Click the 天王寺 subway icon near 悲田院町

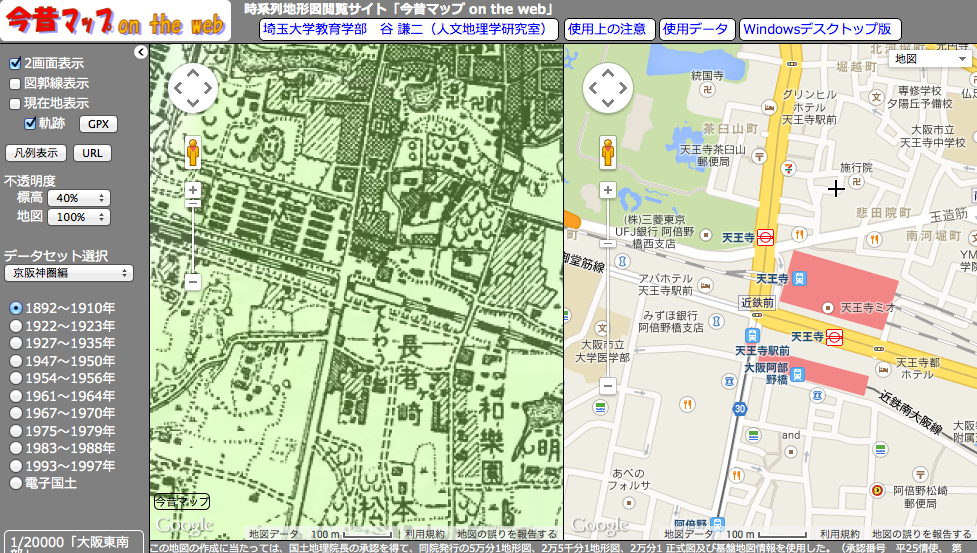point(765,237)
